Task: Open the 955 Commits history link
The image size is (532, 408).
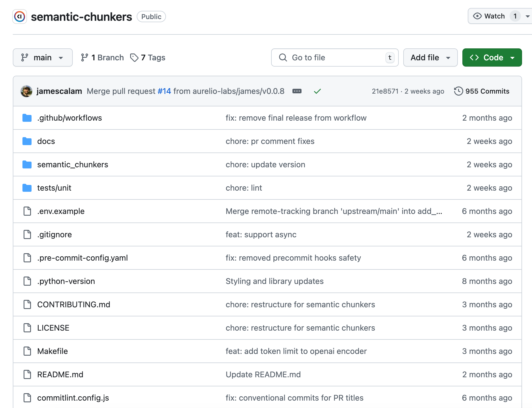Action: coord(482,91)
